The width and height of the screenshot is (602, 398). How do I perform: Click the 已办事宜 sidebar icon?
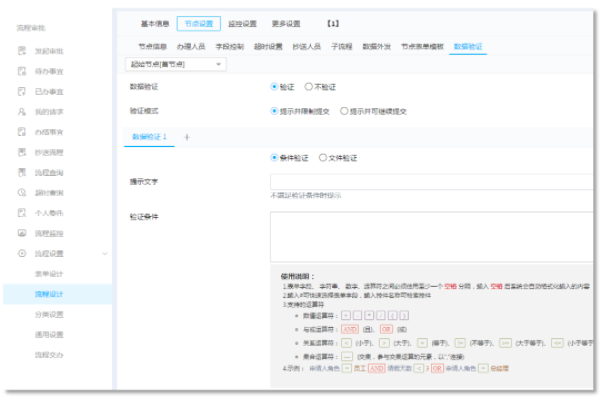click(22, 91)
